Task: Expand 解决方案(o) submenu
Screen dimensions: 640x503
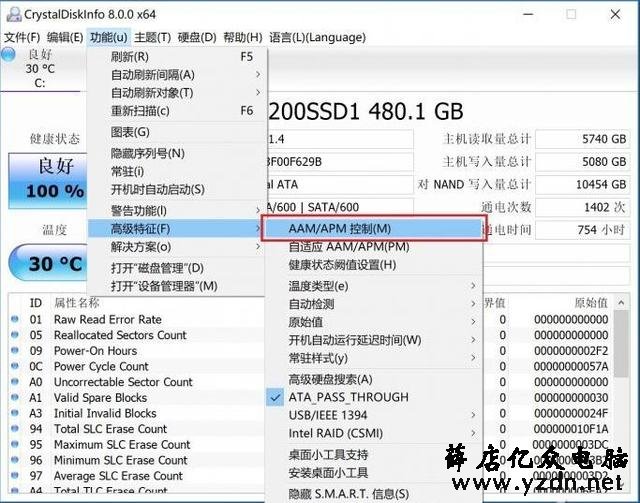Action: (x=177, y=247)
